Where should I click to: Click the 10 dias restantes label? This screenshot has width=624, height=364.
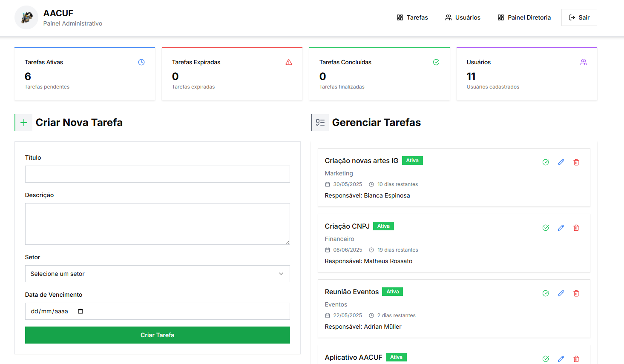click(x=397, y=184)
